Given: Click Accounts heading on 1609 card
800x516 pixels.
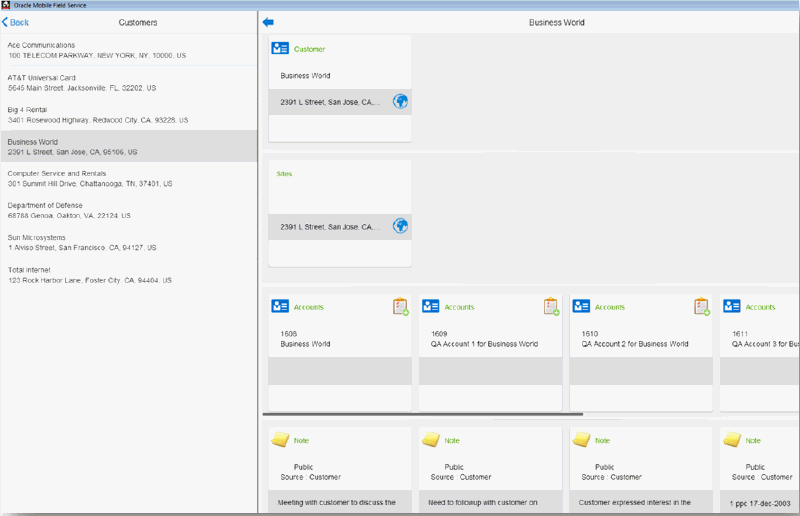Looking at the screenshot, I should 459,307.
